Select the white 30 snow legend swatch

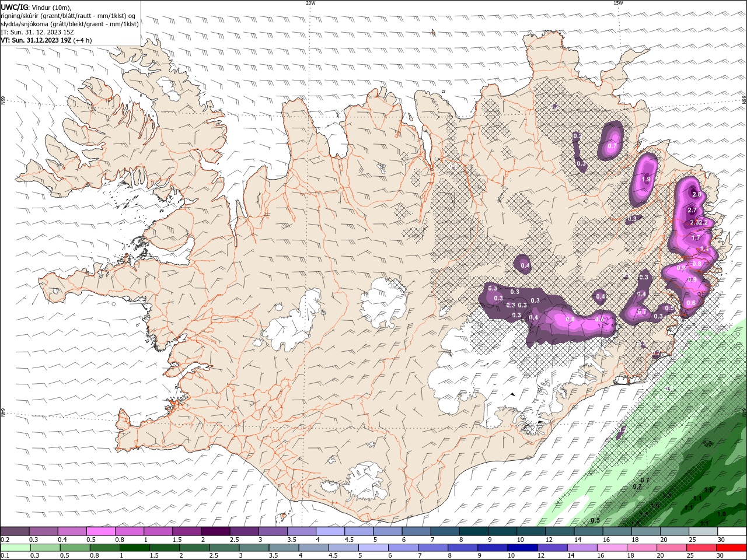coord(732,531)
